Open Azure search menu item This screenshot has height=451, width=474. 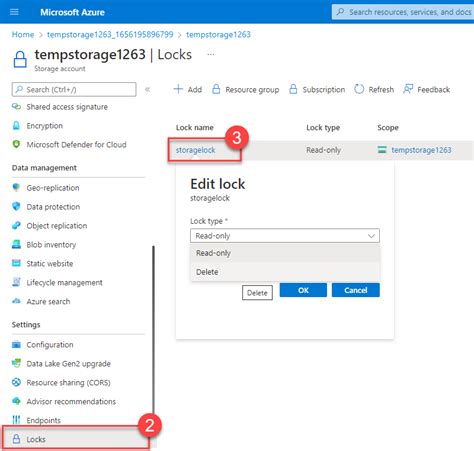pos(48,301)
